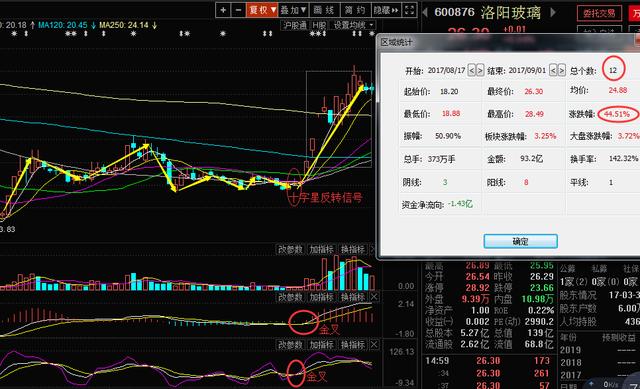Step start date forward in 区域统计
This screenshot has height=389, width=640.
click(480, 71)
